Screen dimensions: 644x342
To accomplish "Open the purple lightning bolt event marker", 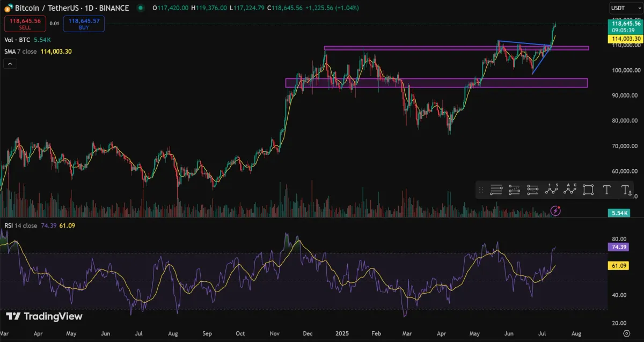I will [556, 210].
